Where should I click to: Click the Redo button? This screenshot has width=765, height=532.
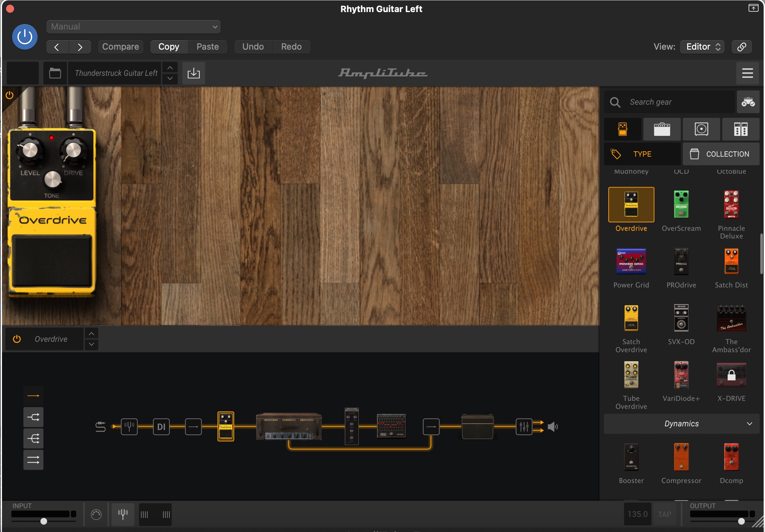(291, 47)
